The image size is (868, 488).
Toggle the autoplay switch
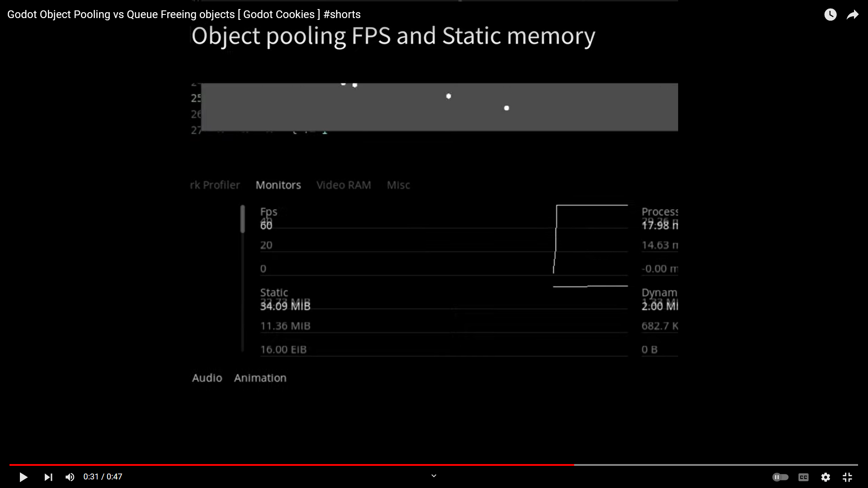pos(780,477)
